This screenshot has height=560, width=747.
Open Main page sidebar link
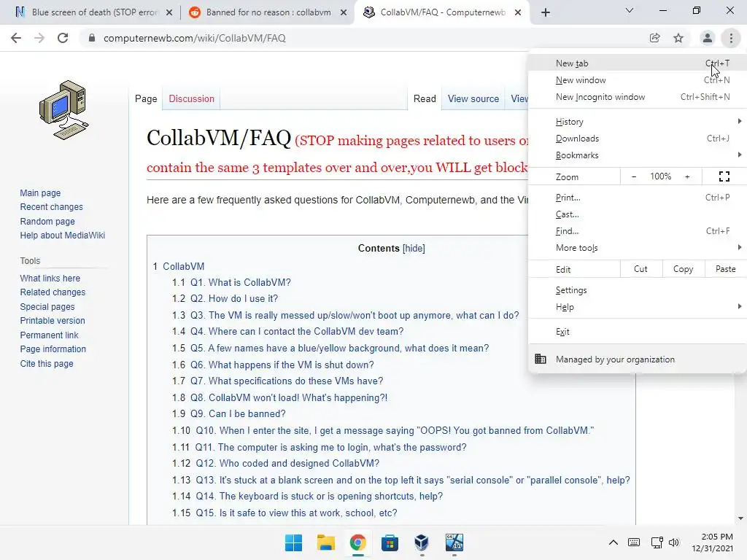click(x=41, y=192)
